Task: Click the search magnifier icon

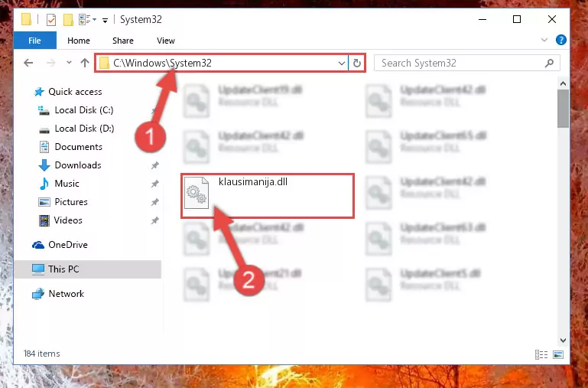Action: 549,63
